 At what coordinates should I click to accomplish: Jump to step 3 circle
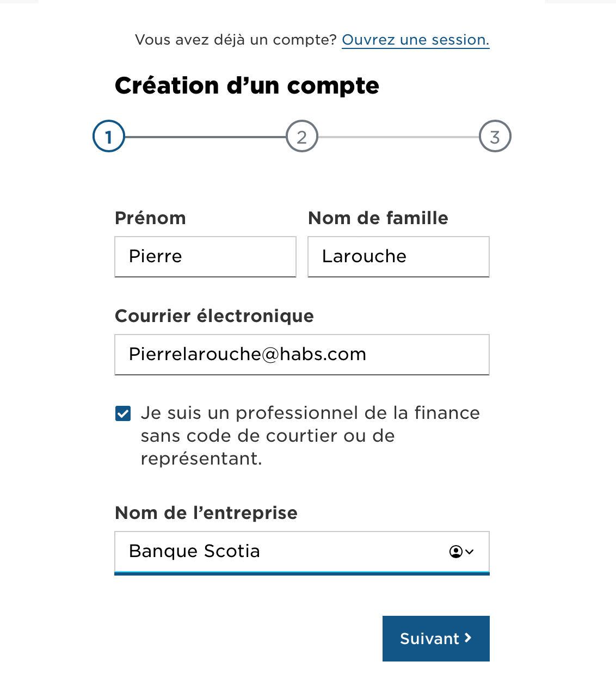click(x=495, y=137)
